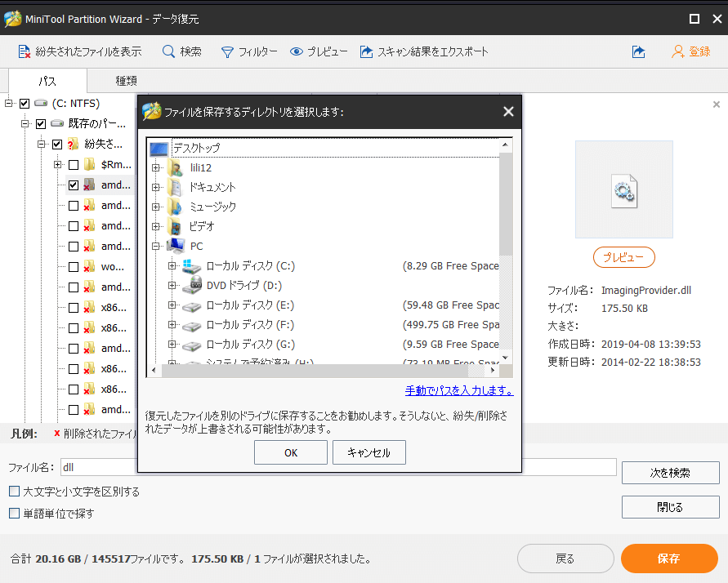
Task: Expand the Documents node in dialog
Action: [x=155, y=187]
